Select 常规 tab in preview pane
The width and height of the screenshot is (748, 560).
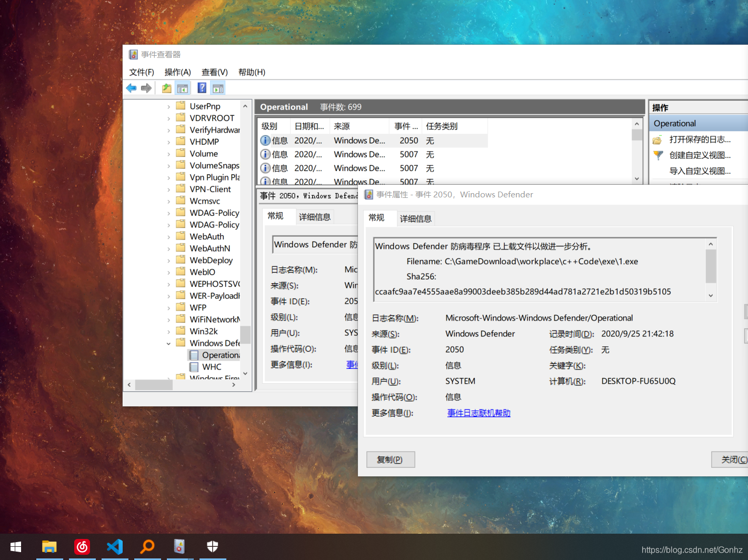(275, 216)
